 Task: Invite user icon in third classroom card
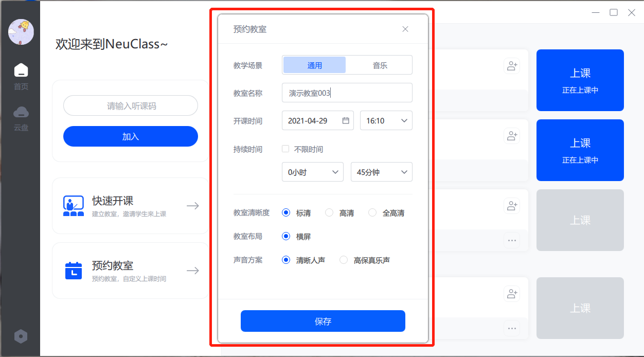512,206
